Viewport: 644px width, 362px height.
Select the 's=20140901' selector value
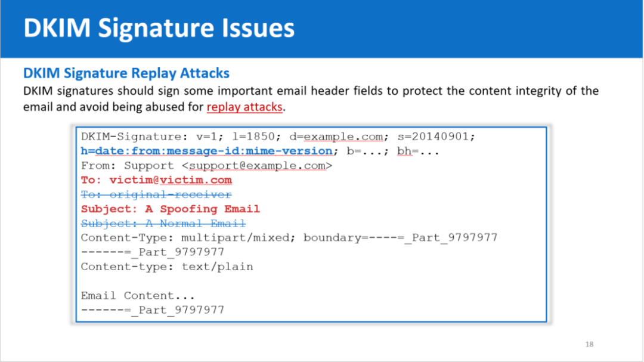click(x=436, y=137)
